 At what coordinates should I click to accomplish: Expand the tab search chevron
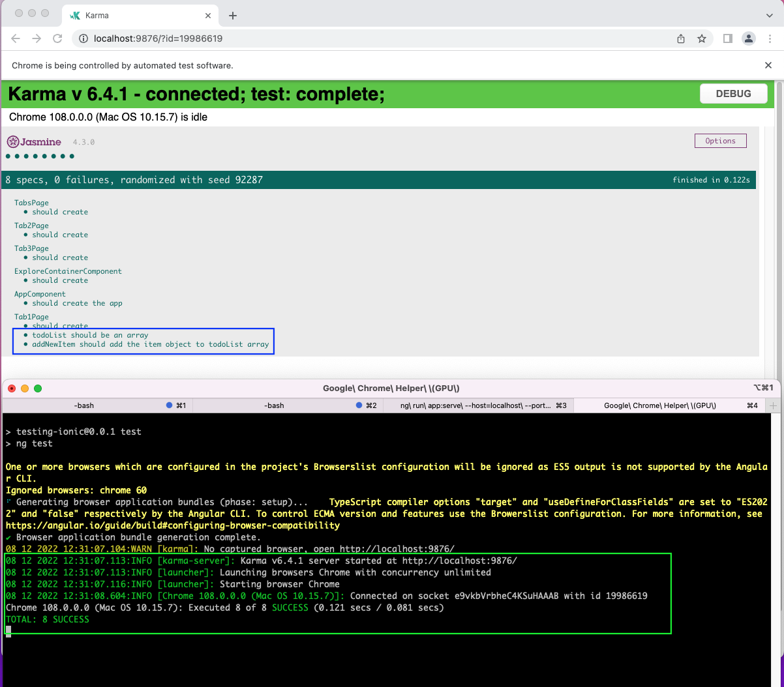[769, 15]
